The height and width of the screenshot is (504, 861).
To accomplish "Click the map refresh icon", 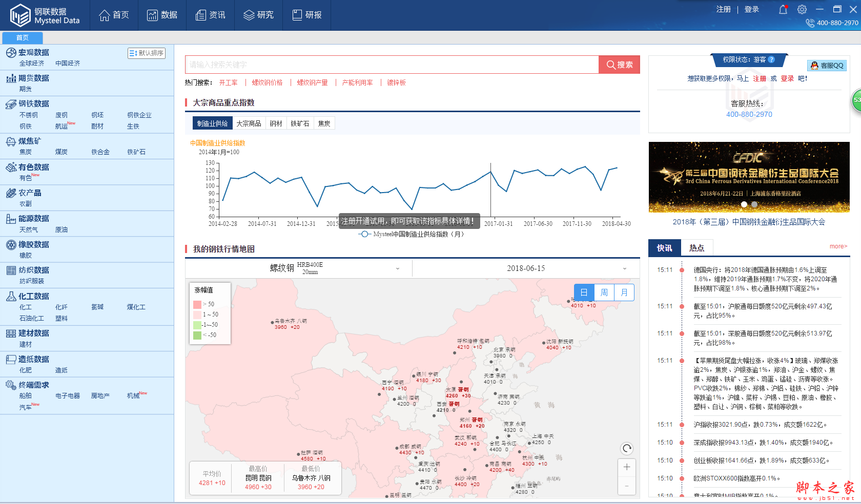I will 627,449.
